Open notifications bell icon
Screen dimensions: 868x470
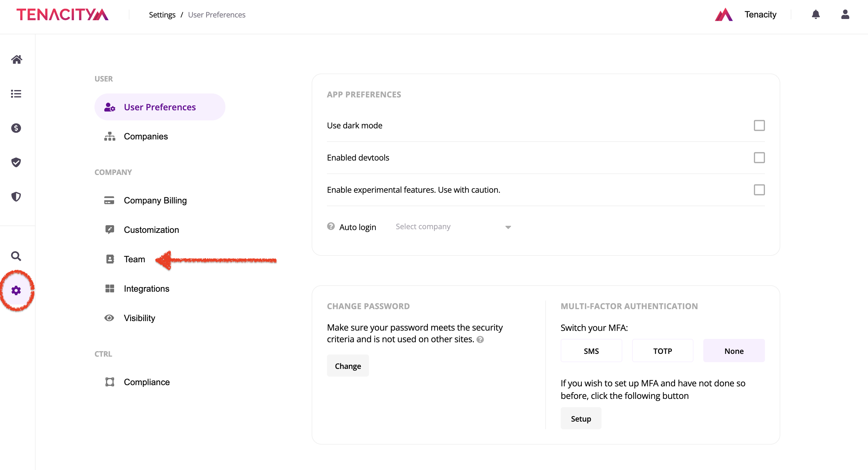click(x=816, y=14)
